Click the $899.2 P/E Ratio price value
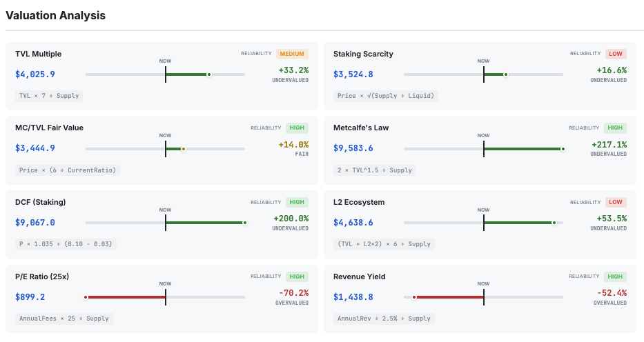The height and width of the screenshot is (342, 644). (x=30, y=297)
